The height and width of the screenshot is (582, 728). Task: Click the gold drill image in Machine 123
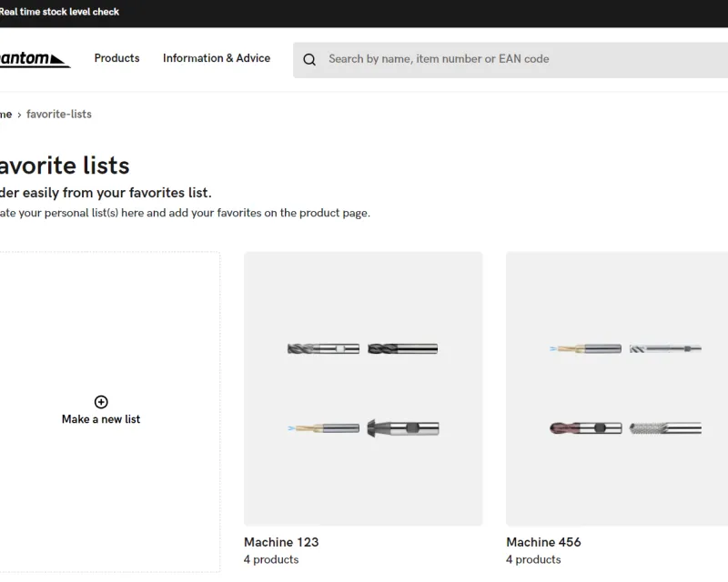click(x=322, y=427)
